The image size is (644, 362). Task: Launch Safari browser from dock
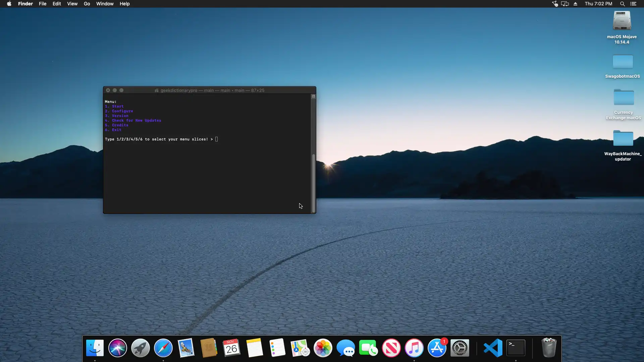163,348
